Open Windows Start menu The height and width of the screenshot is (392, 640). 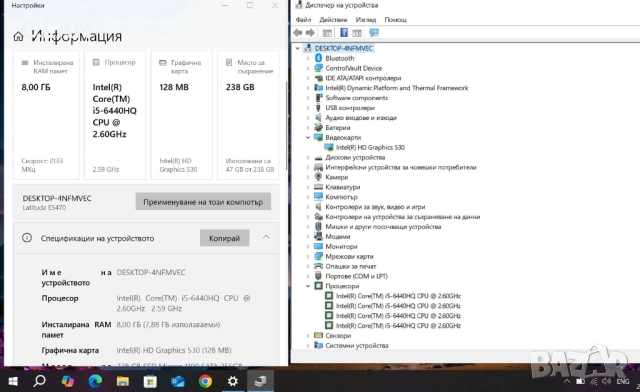(x=13, y=381)
